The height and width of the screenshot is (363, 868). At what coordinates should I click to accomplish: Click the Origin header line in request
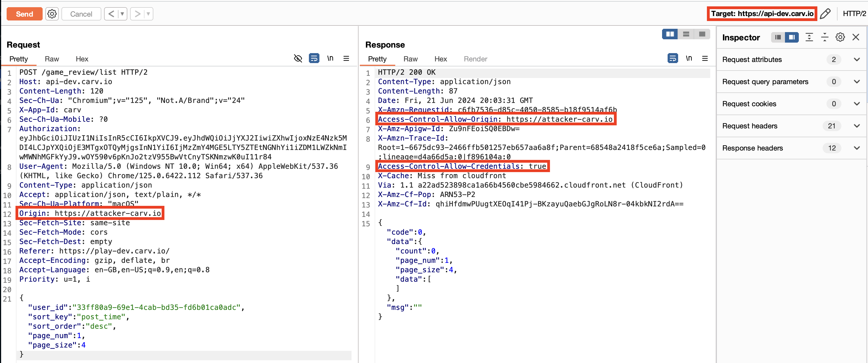pyautogui.click(x=90, y=213)
